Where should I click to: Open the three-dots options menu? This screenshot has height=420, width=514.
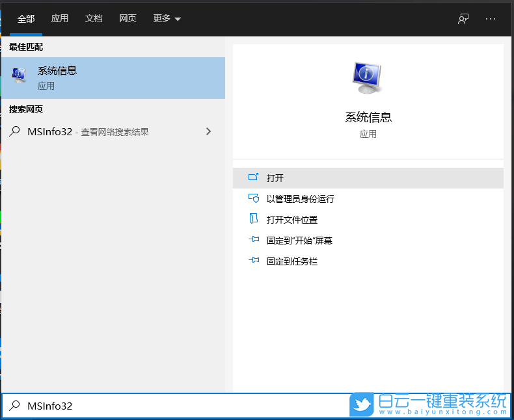(491, 19)
